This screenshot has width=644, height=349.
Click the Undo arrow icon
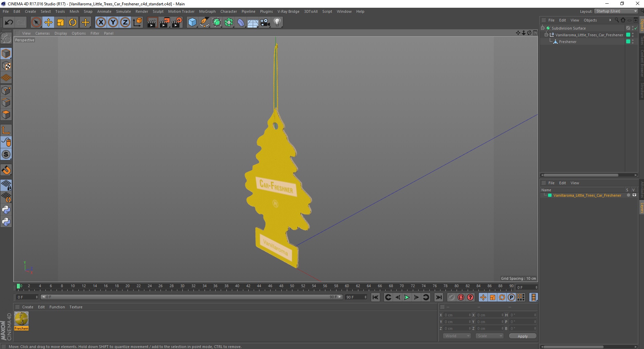(9, 23)
